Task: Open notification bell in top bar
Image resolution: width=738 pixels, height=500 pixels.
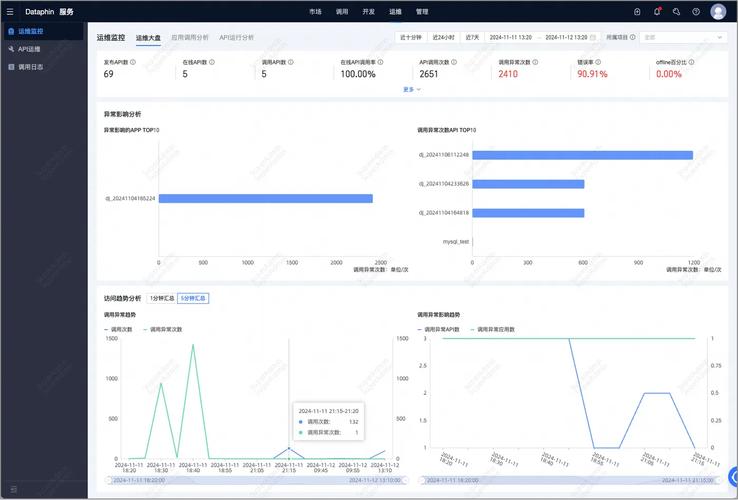Action: [x=657, y=12]
